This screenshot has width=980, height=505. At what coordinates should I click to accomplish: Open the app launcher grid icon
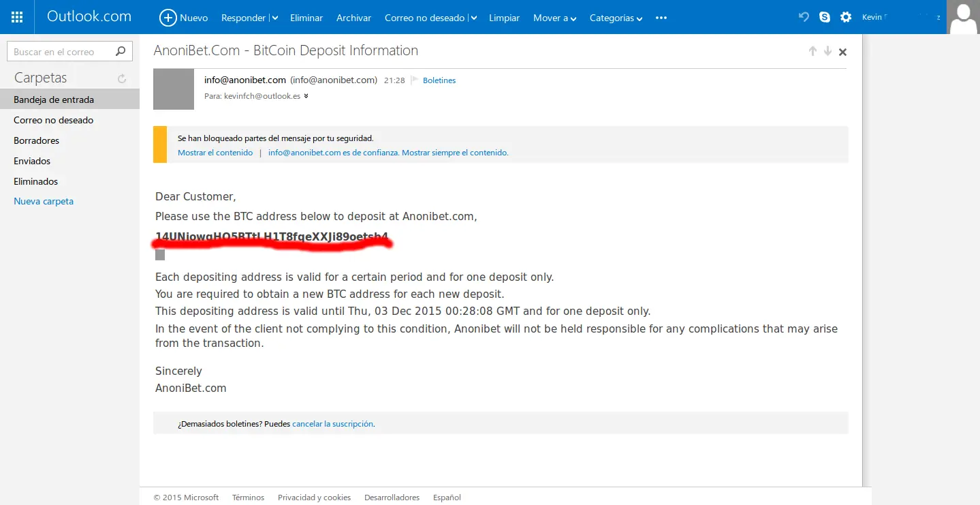point(17,17)
